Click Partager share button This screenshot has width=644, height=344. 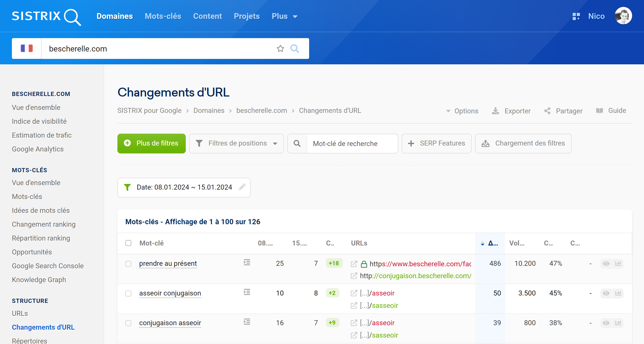click(x=563, y=111)
